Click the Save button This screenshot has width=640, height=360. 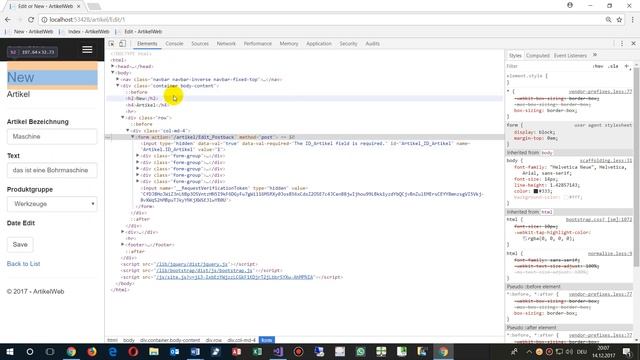pyautogui.click(x=20, y=244)
